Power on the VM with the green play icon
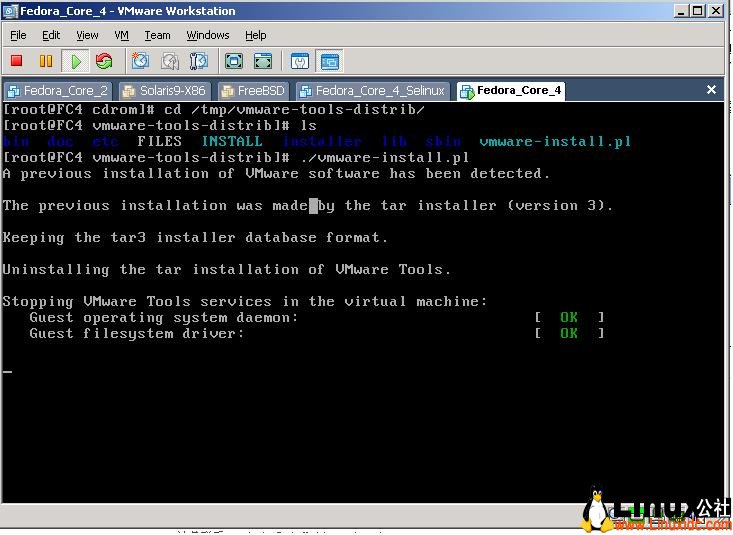The width and height of the screenshot is (733, 535). point(75,61)
